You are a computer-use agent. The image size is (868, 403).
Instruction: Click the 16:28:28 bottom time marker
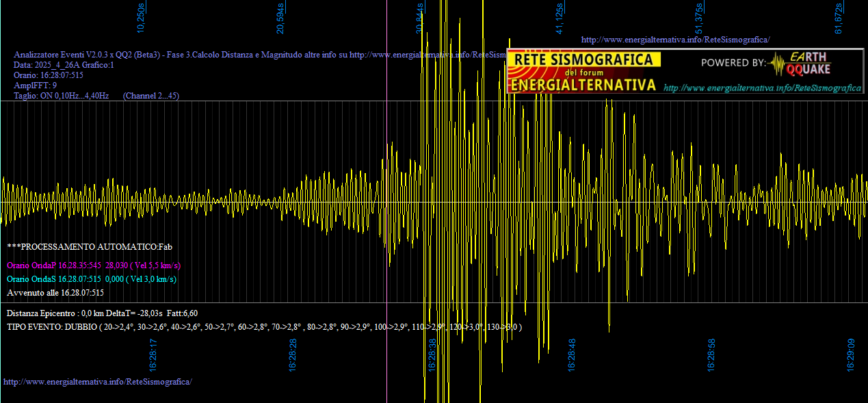[x=293, y=355]
